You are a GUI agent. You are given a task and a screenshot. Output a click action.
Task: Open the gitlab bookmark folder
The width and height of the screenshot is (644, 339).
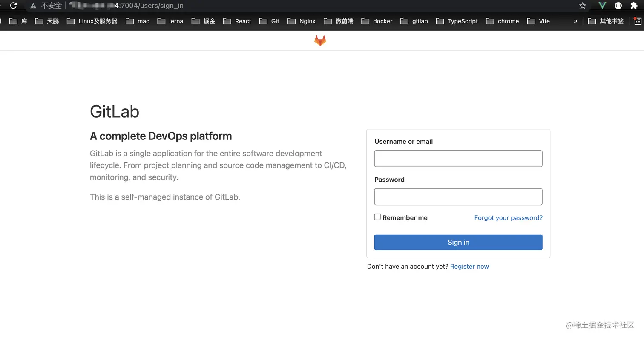pyautogui.click(x=414, y=21)
